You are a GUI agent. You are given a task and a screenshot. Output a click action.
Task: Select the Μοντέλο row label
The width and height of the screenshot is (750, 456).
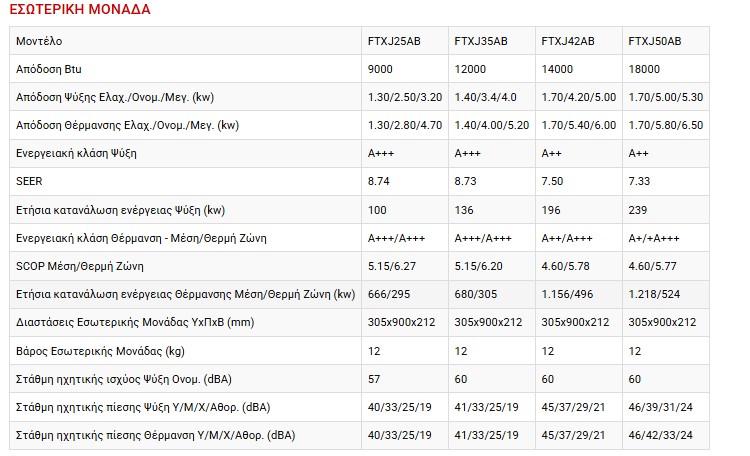click(x=39, y=41)
